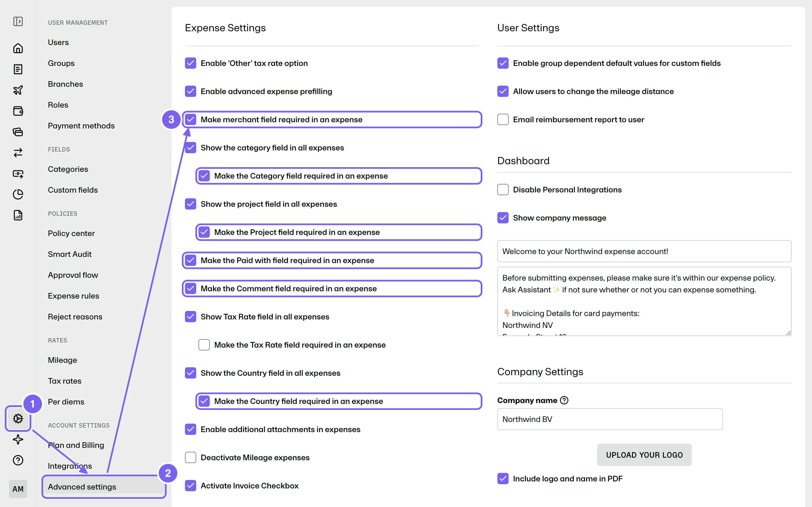
Task: Click the Company name help tooltip icon
Action: coord(564,400)
